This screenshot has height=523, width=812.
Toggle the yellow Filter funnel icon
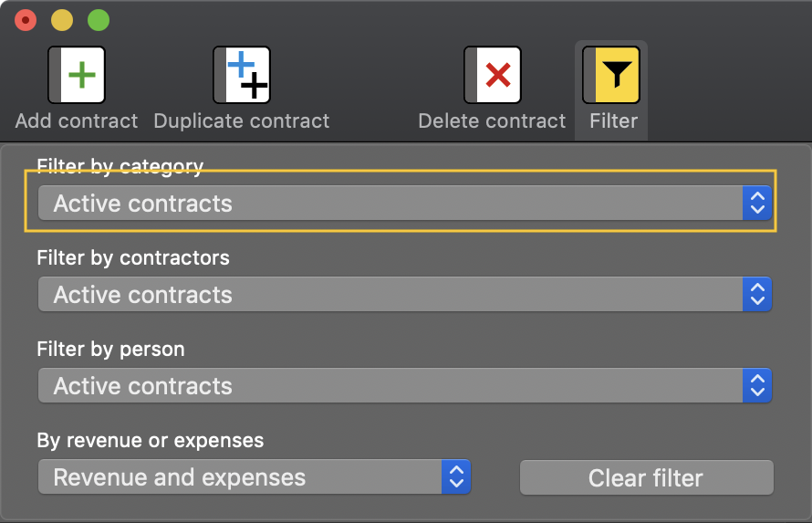click(x=611, y=75)
